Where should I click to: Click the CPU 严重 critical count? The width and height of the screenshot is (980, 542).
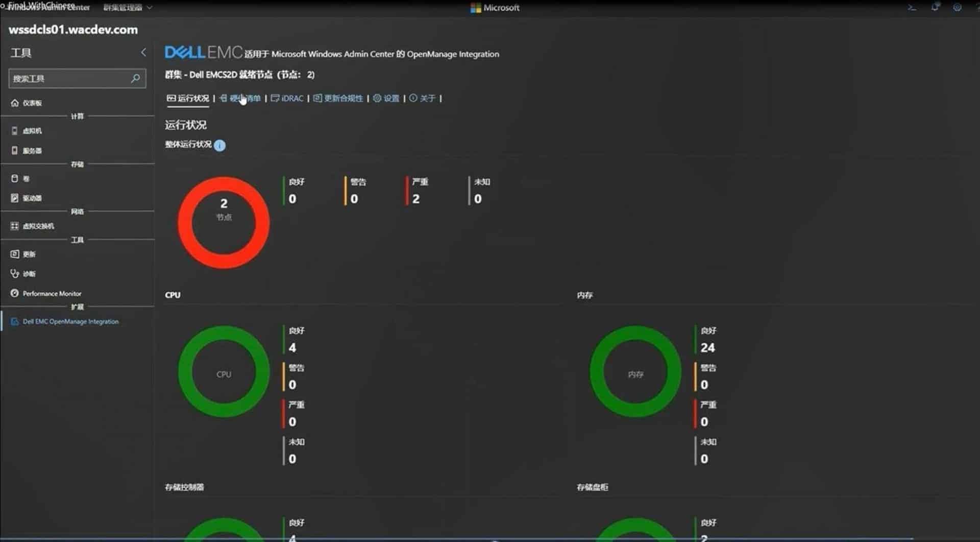[292, 422]
